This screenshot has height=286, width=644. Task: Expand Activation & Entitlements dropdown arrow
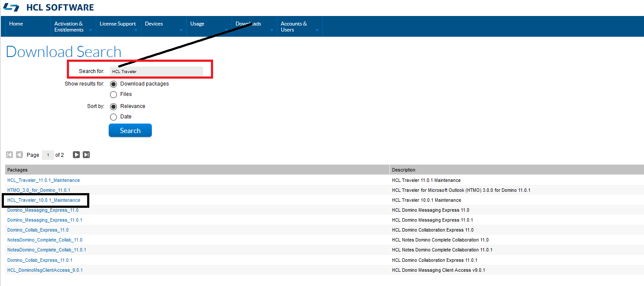coord(91,30)
